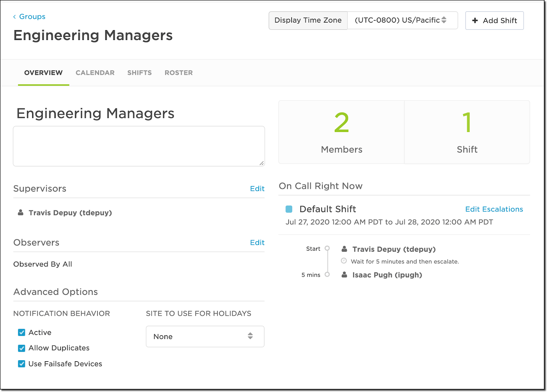
Task: Click Edit link for Supervisors
Action: tap(257, 189)
